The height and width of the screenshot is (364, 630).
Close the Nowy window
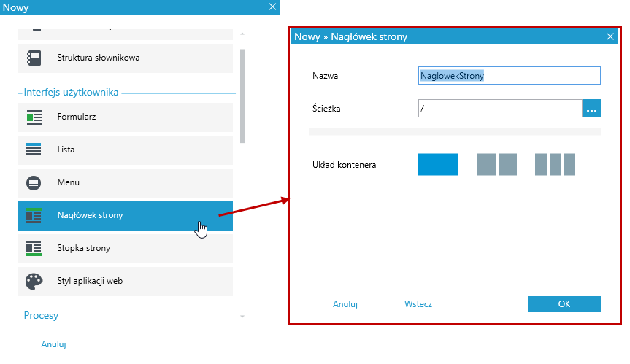[x=272, y=7]
